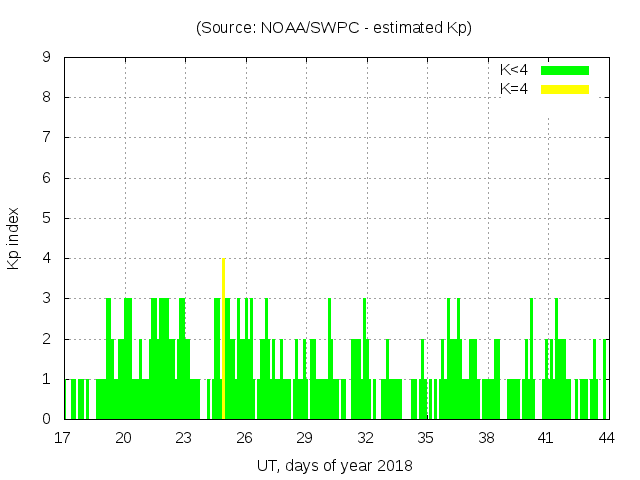Click the 'UT, days of year 2018' label
Viewport: 640px width, 480px height.
point(334,465)
